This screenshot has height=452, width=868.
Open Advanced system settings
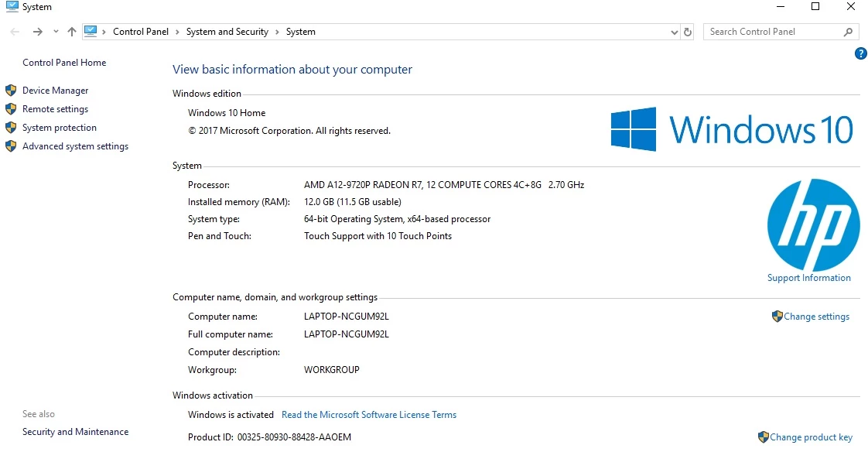(75, 146)
